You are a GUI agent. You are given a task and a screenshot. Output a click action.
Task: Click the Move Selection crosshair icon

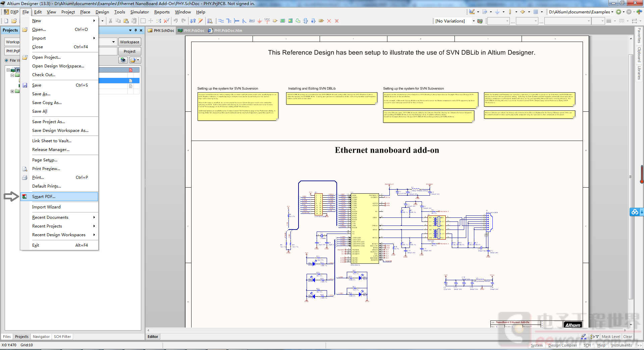click(151, 21)
